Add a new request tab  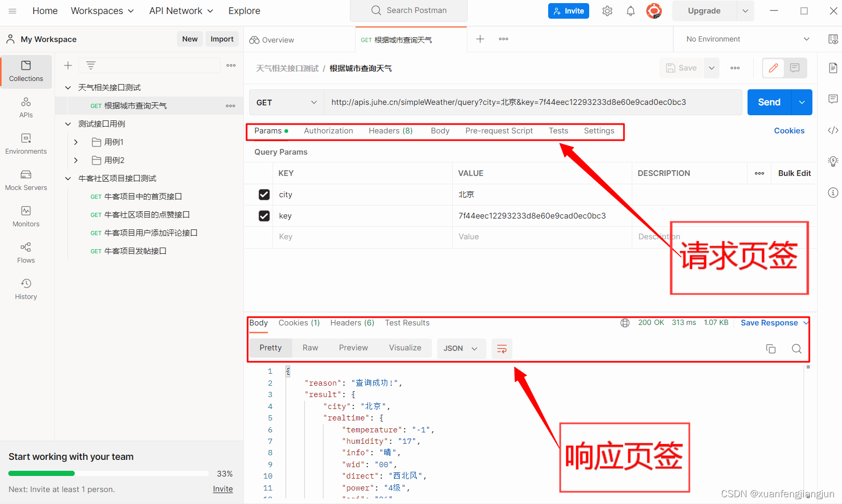(x=480, y=39)
